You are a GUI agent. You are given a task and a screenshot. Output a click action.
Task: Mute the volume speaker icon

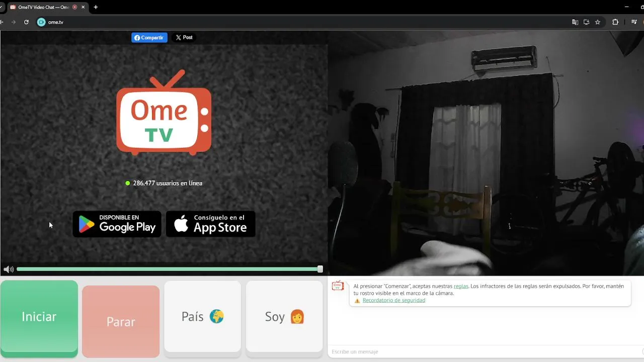point(9,269)
